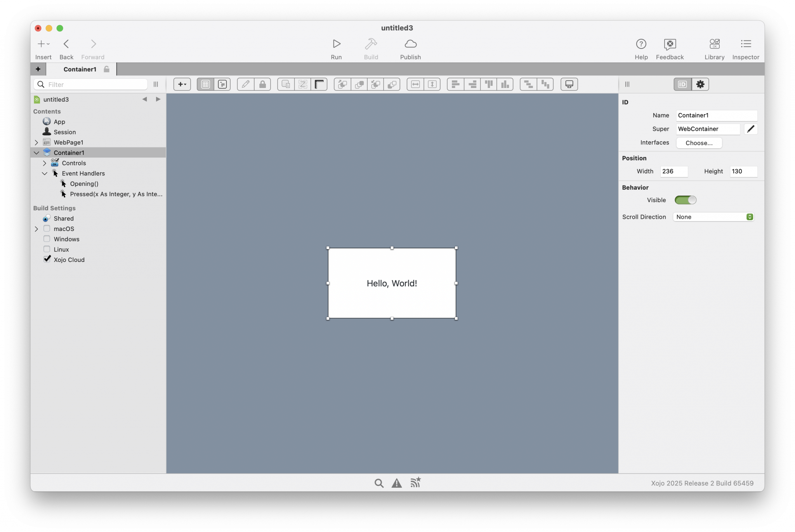Click the distribute vertically staircase icon
The width and height of the screenshot is (795, 532).
pyautogui.click(x=545, y=84)
